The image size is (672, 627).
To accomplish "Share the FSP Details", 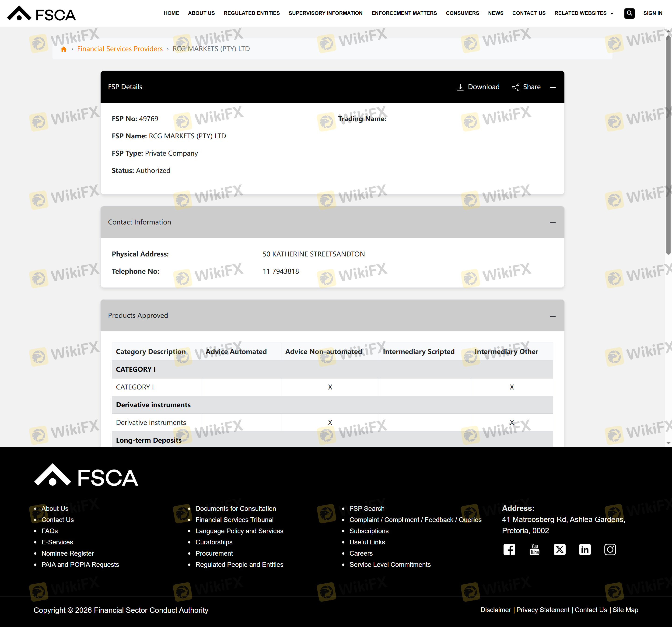I will 526,87.
